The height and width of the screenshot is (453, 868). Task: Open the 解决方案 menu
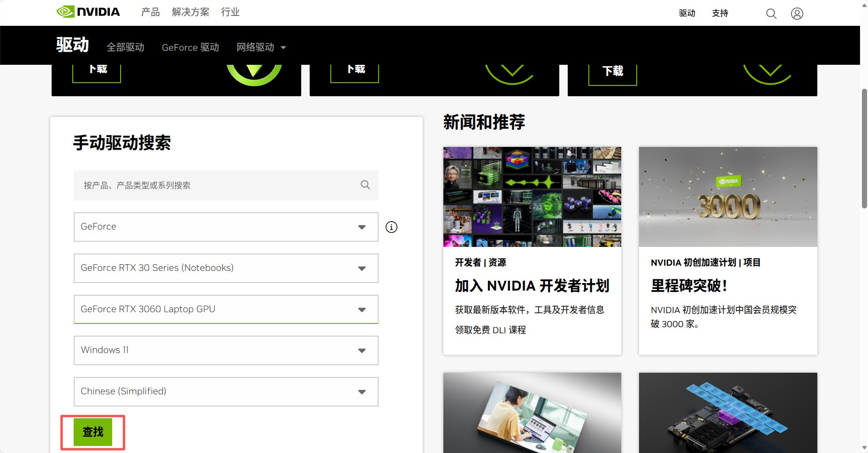click(190, 12)
